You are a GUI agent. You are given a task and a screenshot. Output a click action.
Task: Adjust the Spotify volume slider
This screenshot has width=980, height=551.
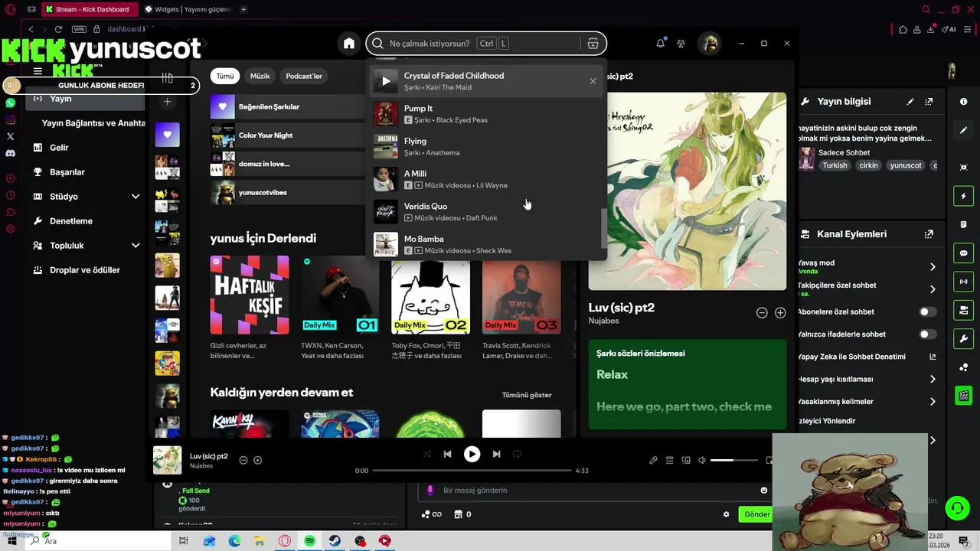(733, 460)
